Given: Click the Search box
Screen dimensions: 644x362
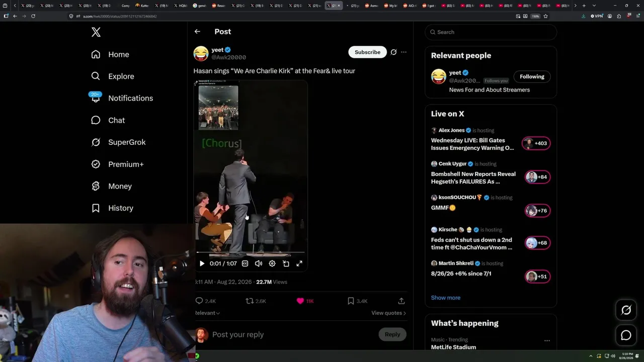Looking at the screenshot, I should pos(491,32).
